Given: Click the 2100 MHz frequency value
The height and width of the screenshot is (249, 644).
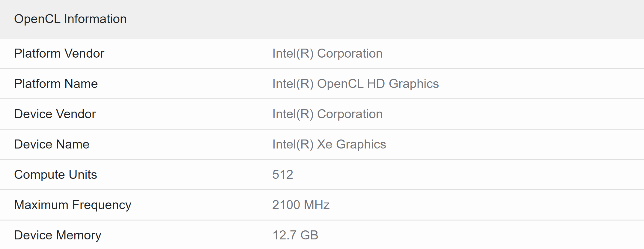Looking at the screenshot, I should click(301, 205).
